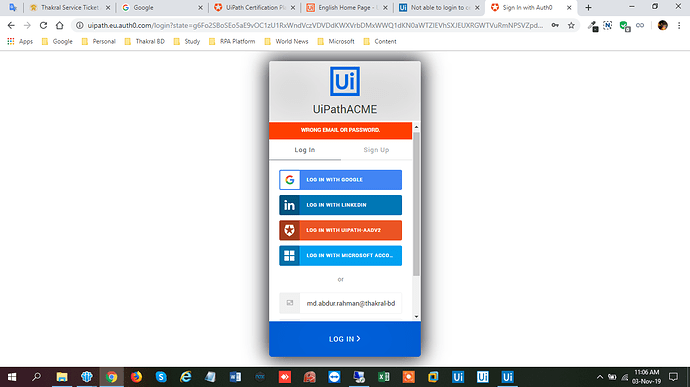Click the chain link extension icon
Image resolution: width=690 pixels, height=387 pixels.
click(x=640, y=26)
